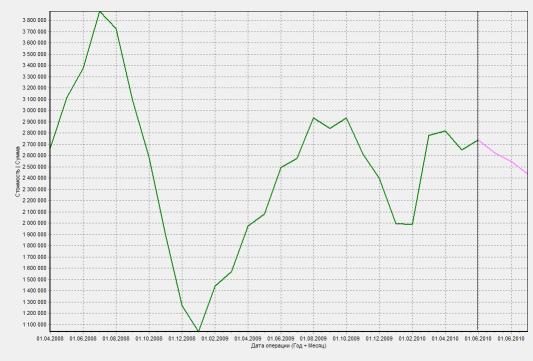Click the 01.08.2010 x-axis date label
Viewport: 533px width, 361px height.
[511, 339]
